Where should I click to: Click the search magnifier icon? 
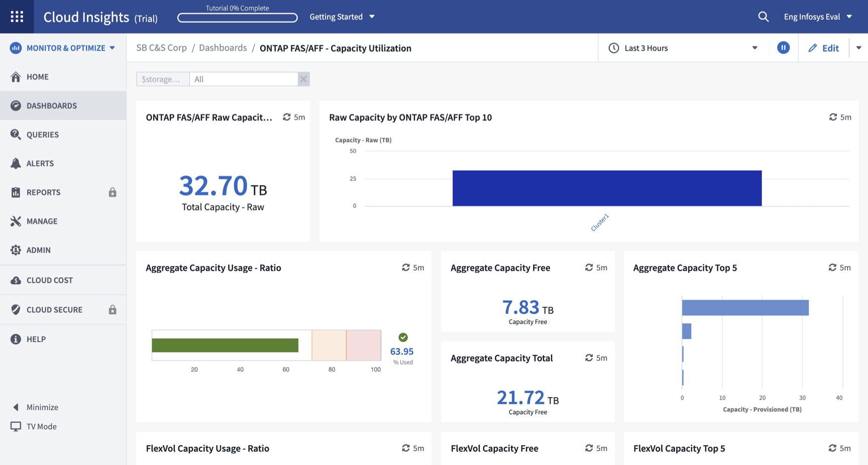(763, 17)
